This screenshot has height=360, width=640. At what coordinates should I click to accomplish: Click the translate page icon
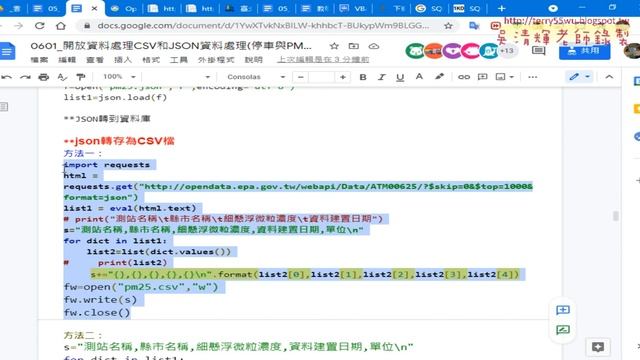point(474,26)
